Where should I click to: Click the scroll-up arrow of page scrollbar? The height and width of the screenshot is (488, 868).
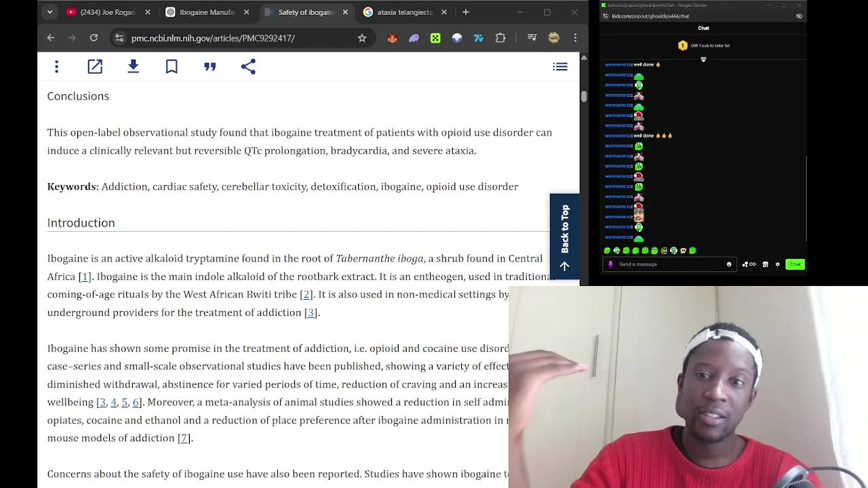pyautogui.click(x=584, y=56)
